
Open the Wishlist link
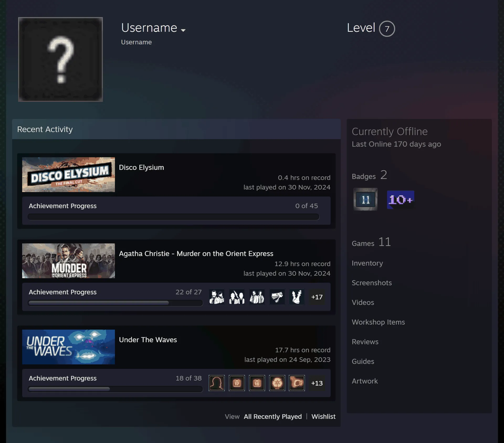323,416
